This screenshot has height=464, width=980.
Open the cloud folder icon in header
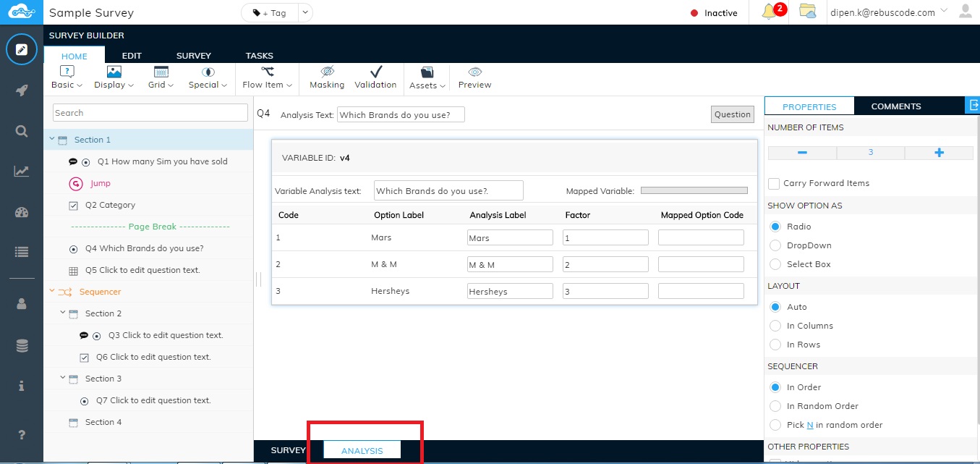coord(807,11)
